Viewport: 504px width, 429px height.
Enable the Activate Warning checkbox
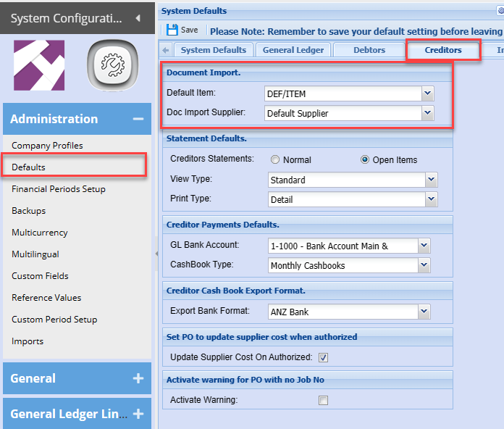click(324, 400)
